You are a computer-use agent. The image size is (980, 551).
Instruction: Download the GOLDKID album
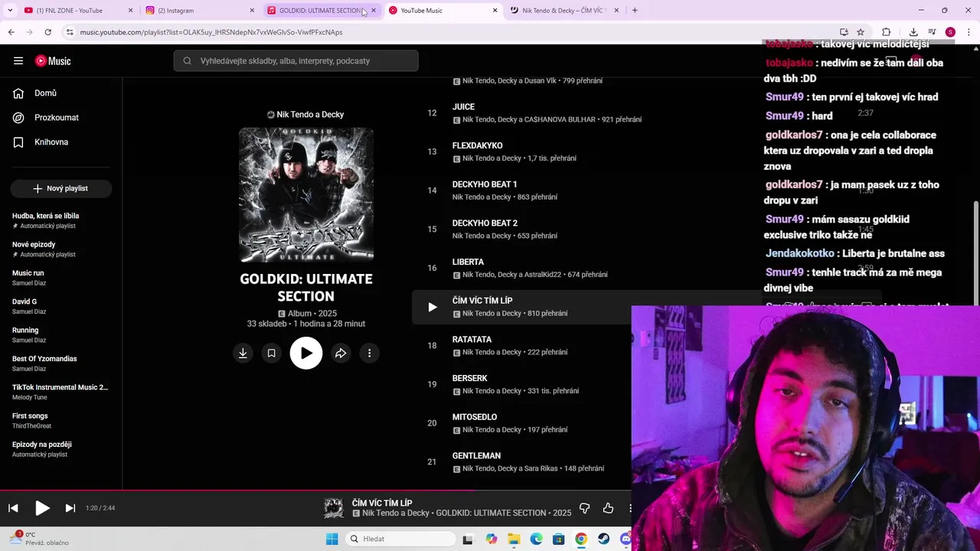(243, 353)
